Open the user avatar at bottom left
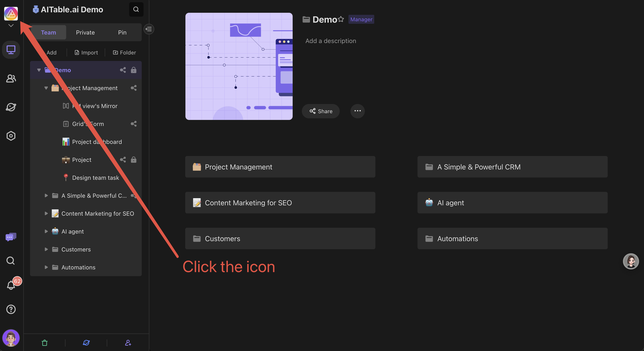Screen dimensions: 644x351 pos(11,338)
